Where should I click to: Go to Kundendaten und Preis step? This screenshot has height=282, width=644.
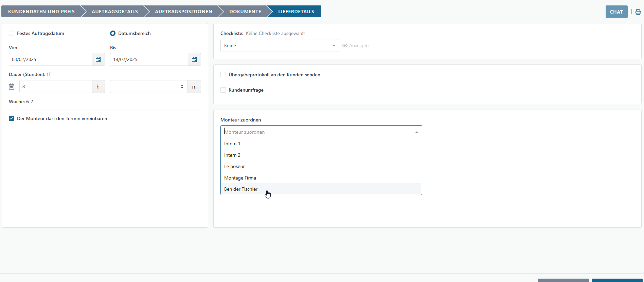[x=41, y=12]
